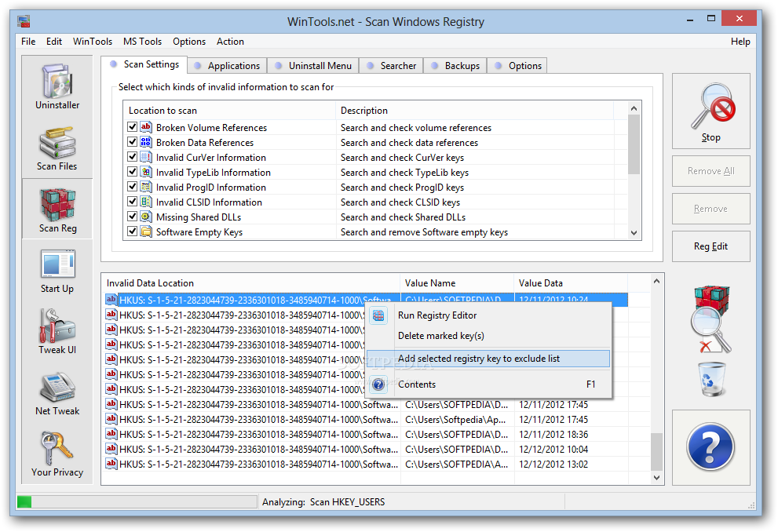
Task: Click the Invalid Data Location column header
Action: click(x=251, y=283)
